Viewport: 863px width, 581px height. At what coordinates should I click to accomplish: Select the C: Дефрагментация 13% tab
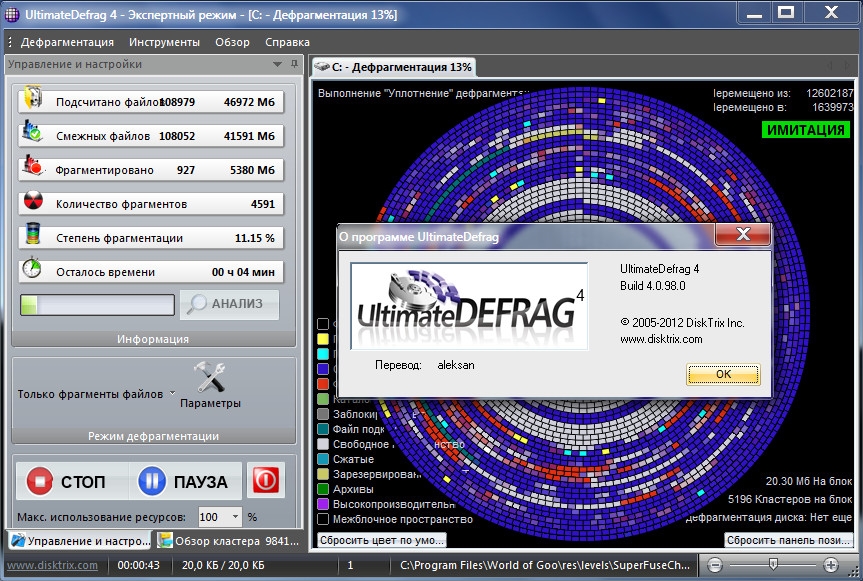[x=393, y=67]
